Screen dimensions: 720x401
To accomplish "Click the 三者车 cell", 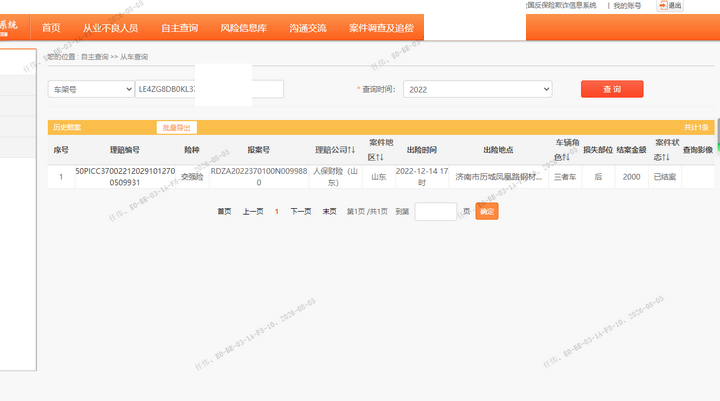I will [565, 177].
